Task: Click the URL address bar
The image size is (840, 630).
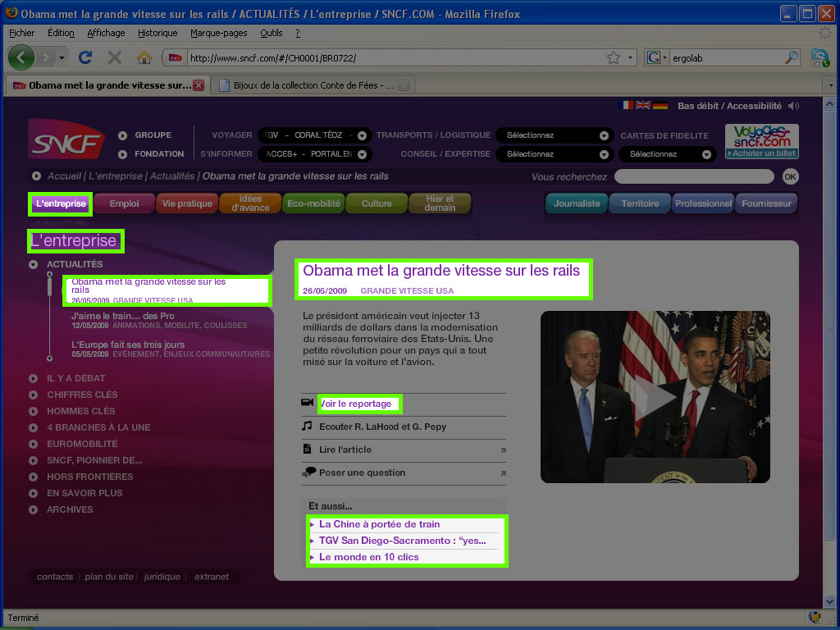Action: click(x=396, y=58)
